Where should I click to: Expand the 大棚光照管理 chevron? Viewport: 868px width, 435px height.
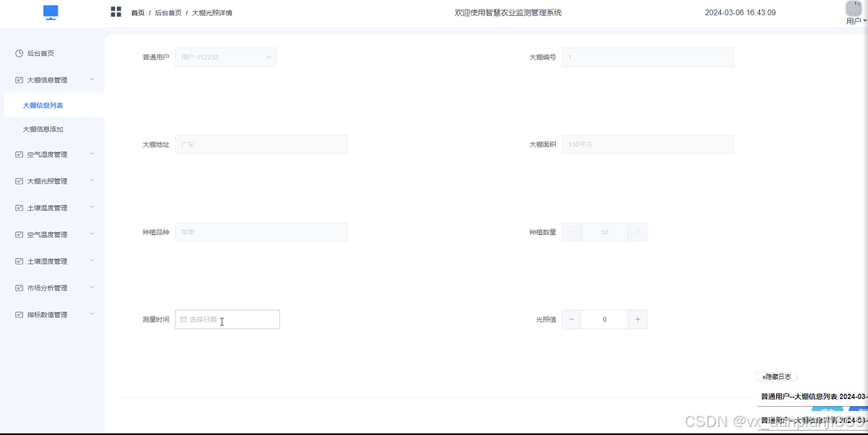pyautogui.click(x=92, y=181)
